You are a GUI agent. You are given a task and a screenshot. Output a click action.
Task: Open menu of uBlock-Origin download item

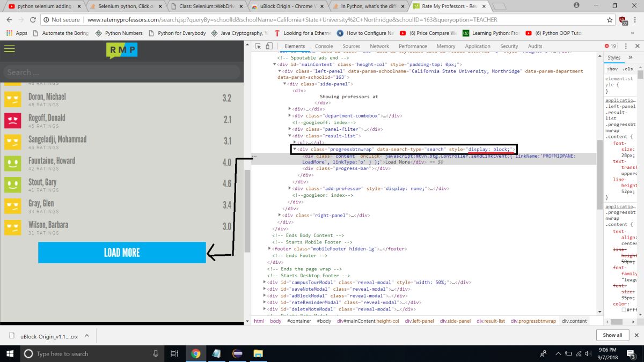88,336
